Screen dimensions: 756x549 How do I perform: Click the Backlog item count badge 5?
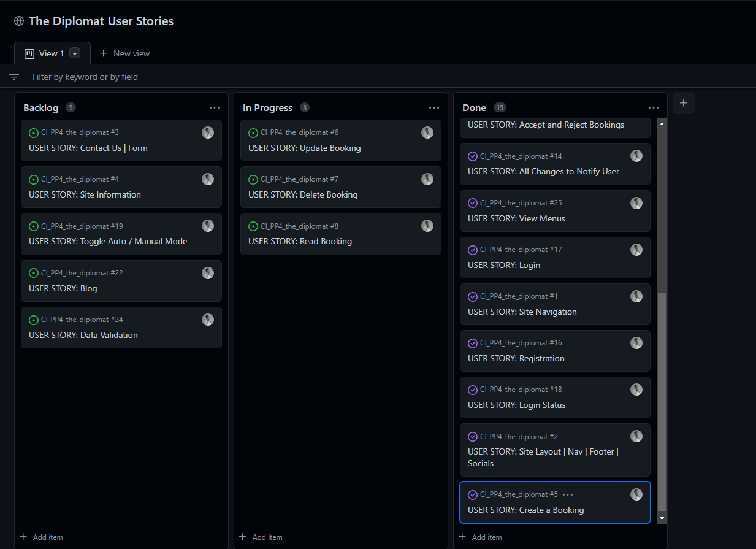click(x=71, y=107)
